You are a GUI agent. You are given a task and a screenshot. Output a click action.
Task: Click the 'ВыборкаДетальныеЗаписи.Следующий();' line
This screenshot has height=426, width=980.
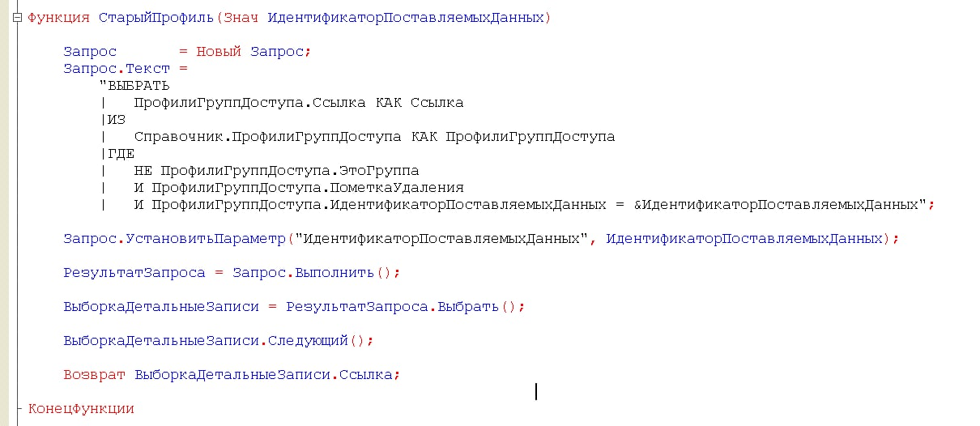(x=219, y=341)
